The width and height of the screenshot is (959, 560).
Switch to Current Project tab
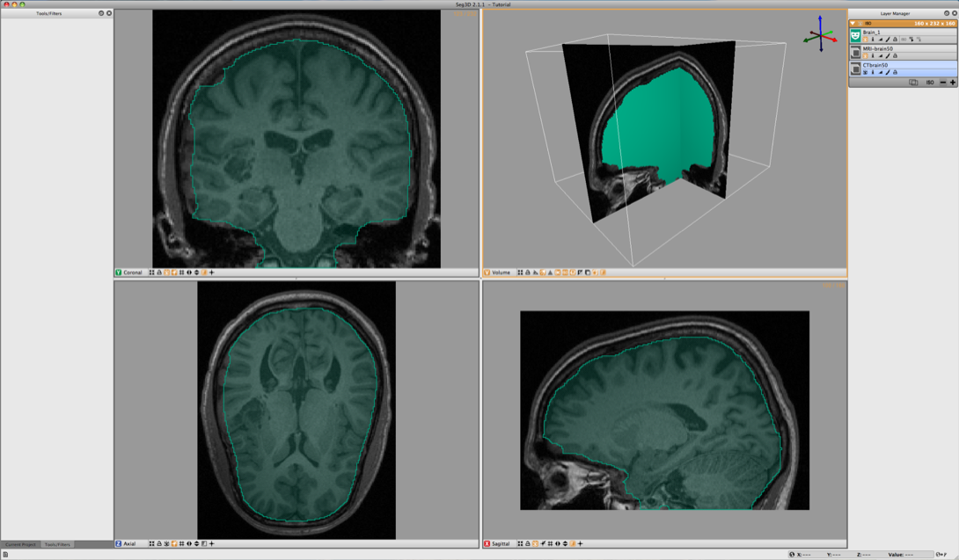click(21, 544)
